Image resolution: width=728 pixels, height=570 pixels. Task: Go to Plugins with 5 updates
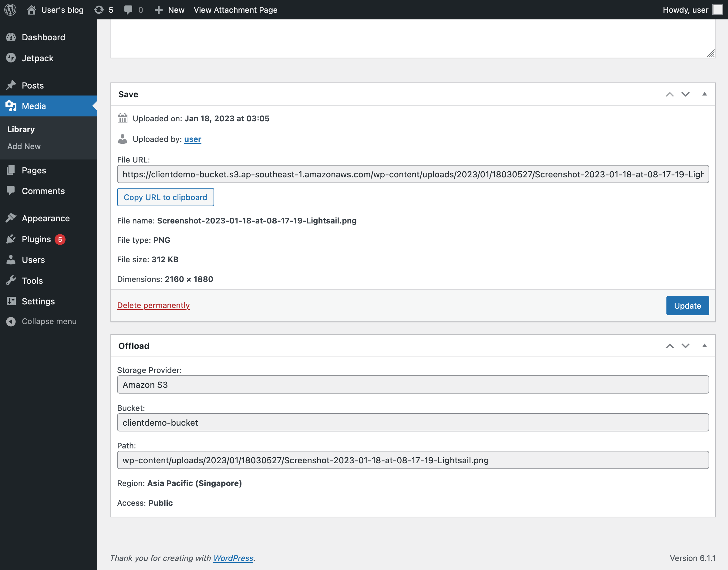(x=36, y=239)
